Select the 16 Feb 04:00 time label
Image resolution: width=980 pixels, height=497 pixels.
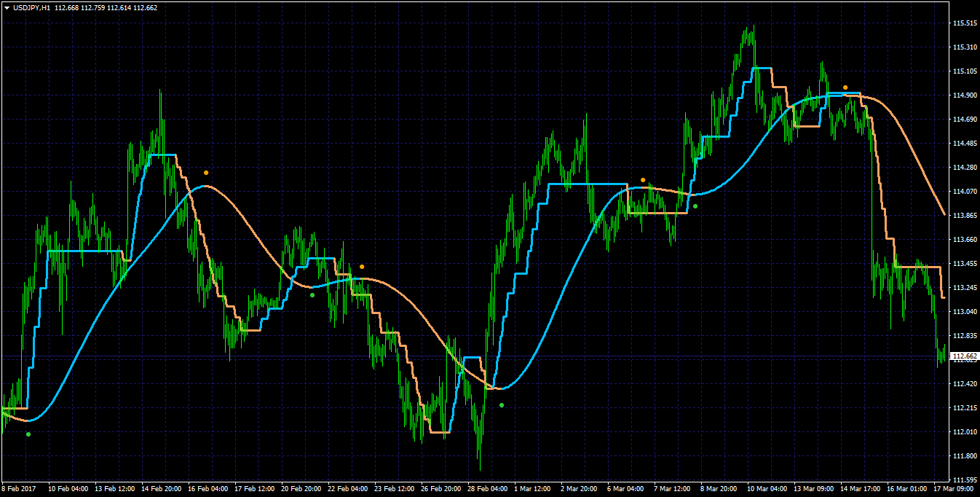tap(208, 489)
